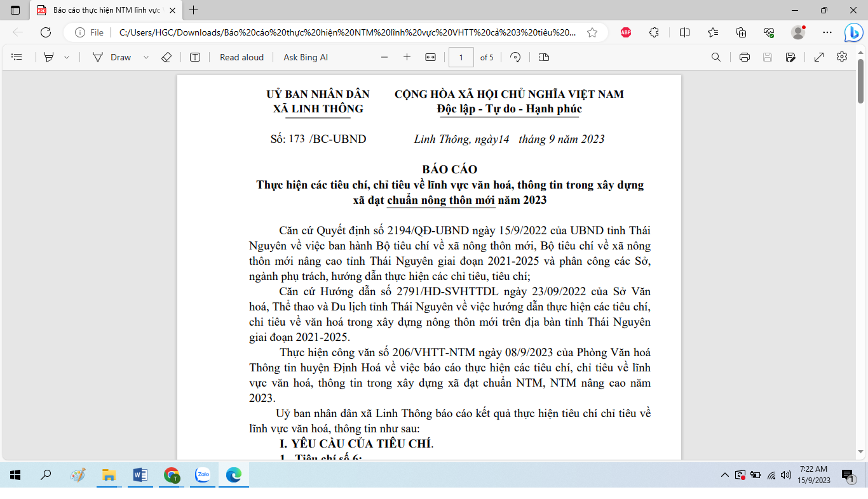Add this page to favorites star
Viewport: 868px width, 499px height.
tap(592, 32)
